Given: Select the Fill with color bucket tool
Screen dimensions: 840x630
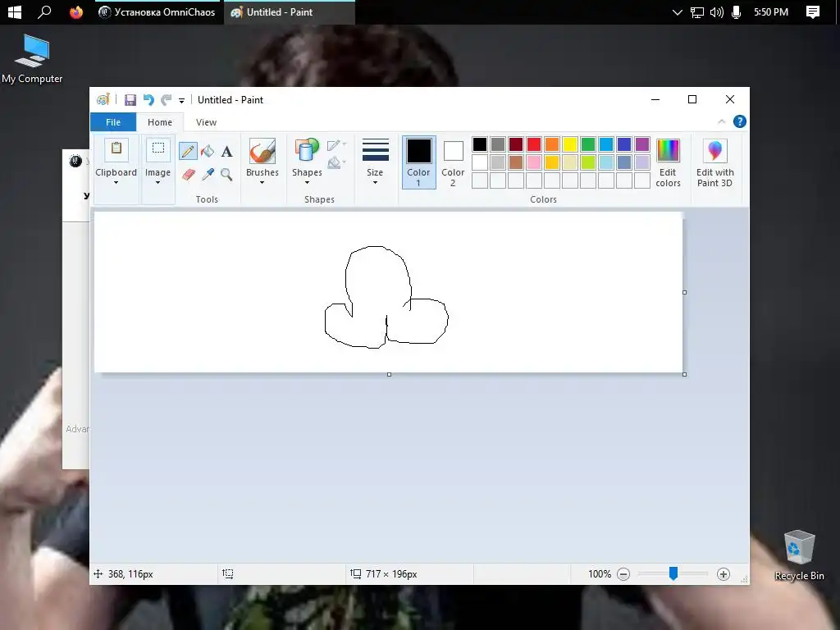Looking at the screenshot, I should pyautogui.click(x=208, y=151).
